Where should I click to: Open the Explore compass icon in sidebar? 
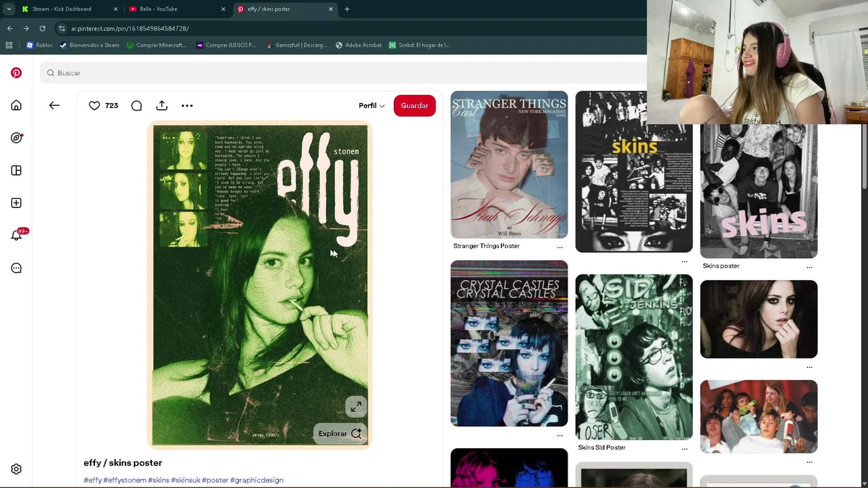[x=16, y=138]
